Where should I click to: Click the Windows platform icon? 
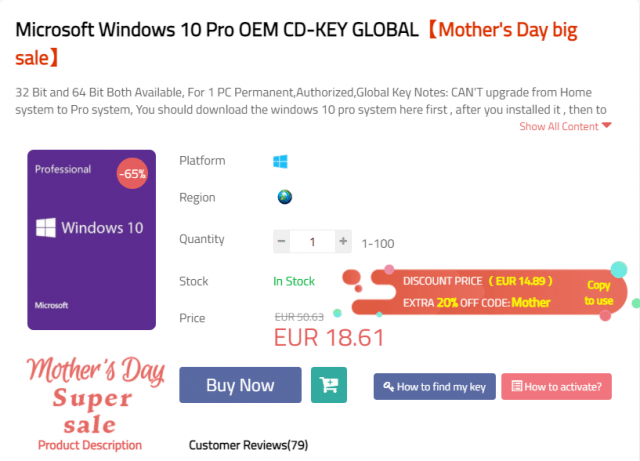coord(279,161)
